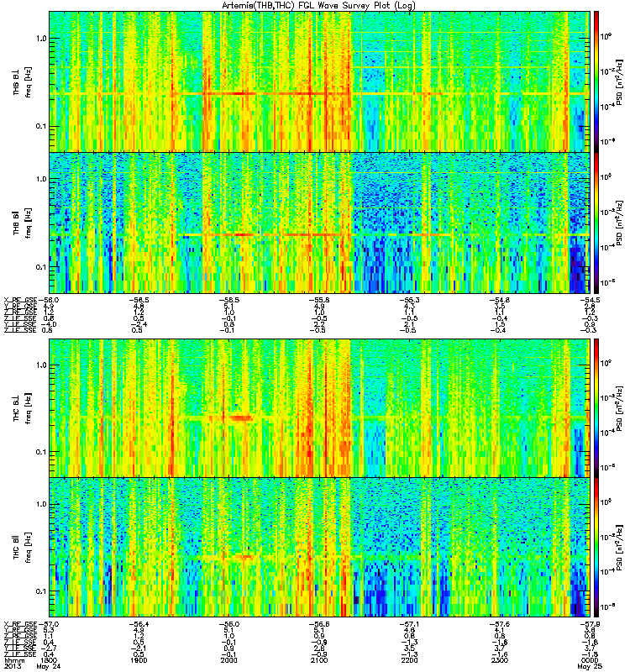Click the "2000" time tick label

pyautogui.click(x=228, y=660)
